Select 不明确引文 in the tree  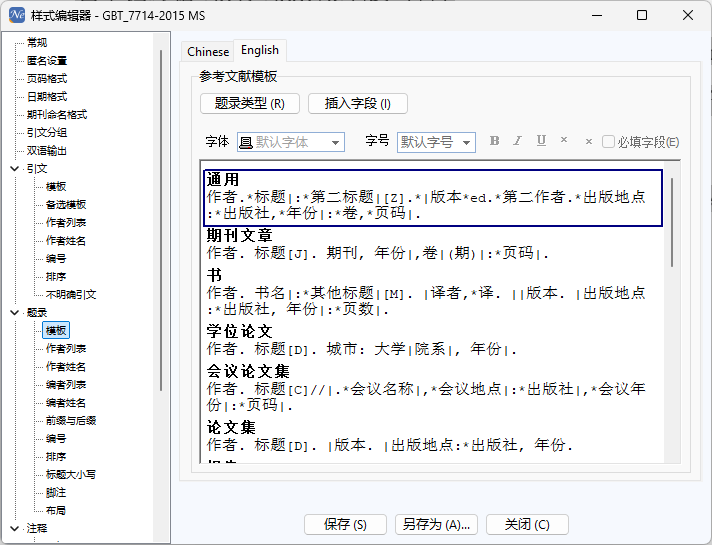[x=71, y=295]
